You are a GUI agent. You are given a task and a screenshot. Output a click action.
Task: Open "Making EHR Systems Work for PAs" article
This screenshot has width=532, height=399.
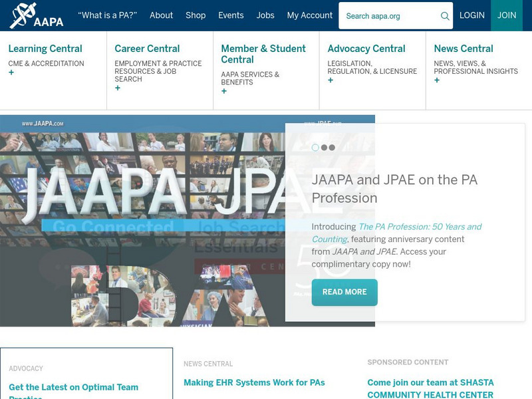(x=254, y=383)
